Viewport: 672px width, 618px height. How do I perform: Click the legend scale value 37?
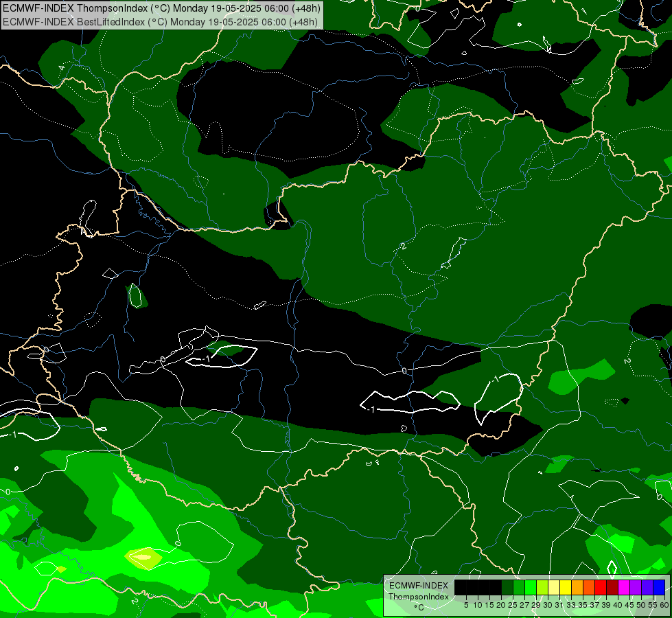click(x=594, y=605)
